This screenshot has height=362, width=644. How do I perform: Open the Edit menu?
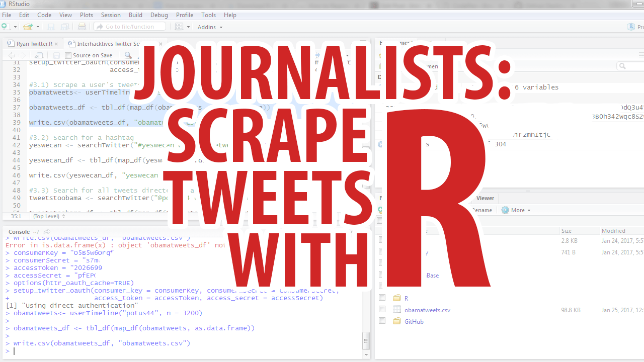click(x=24, y=15)
